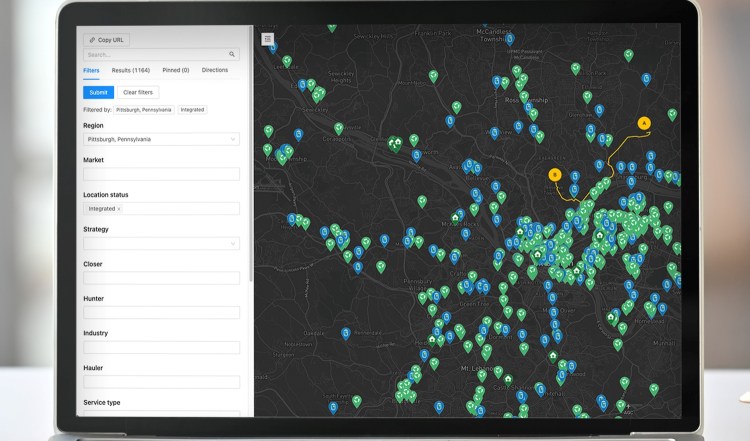The image size is (750, 441).
Task: Click the green recycle pin at Leetsdale
Action: [287, 61]
